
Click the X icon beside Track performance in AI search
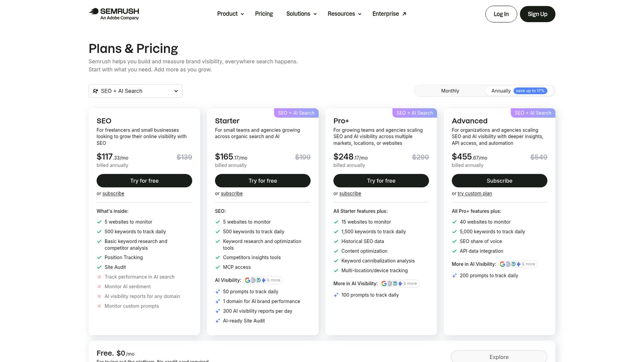pyautogui.click(x=99, y=277)
